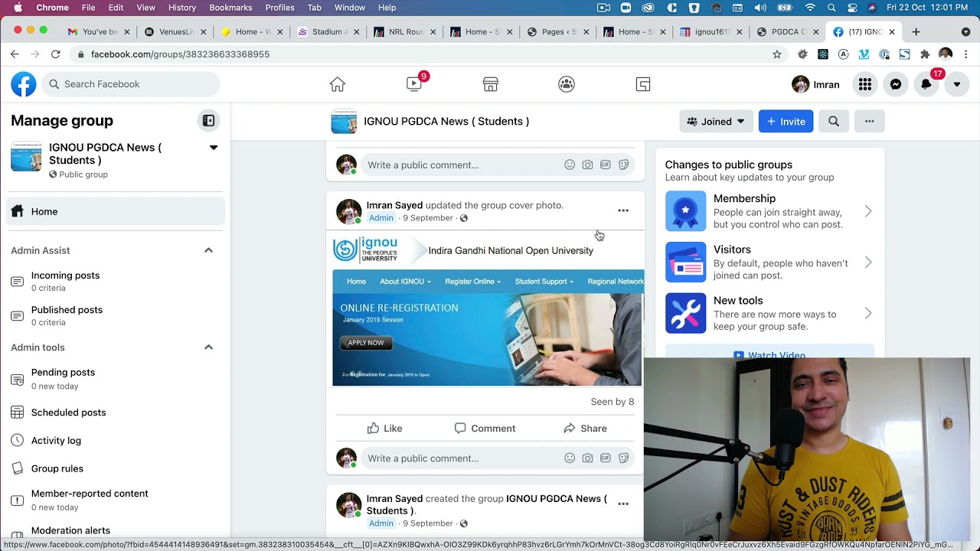Search within the group using magnifier button
The width and height of the screenshot is (980, 551).
(834, 121)
